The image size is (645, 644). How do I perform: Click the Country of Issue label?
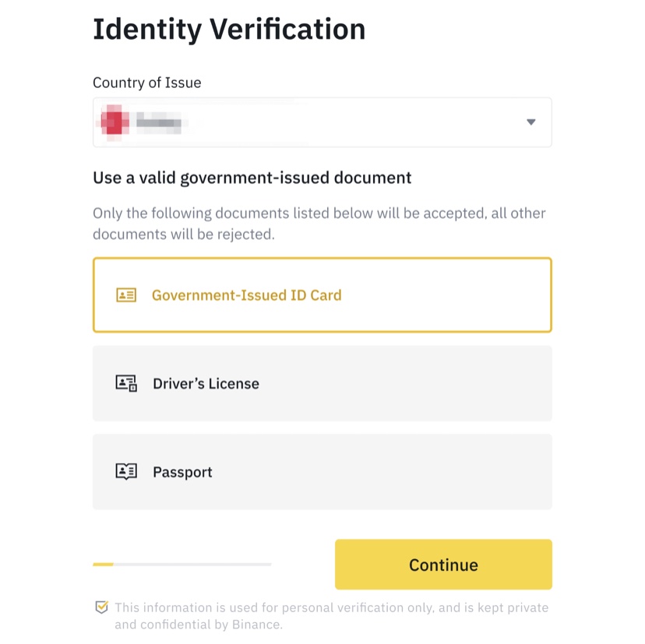146,83
